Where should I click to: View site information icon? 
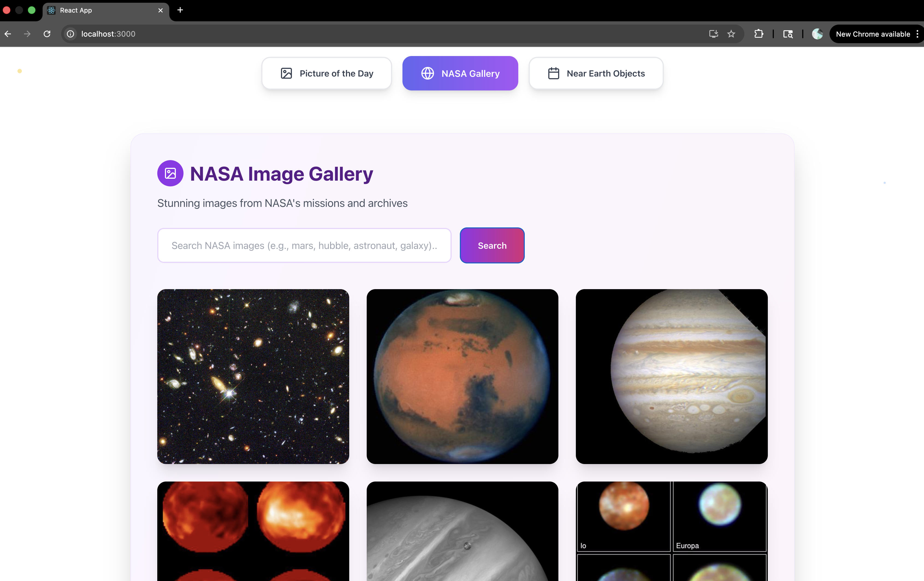pos(71,34)
